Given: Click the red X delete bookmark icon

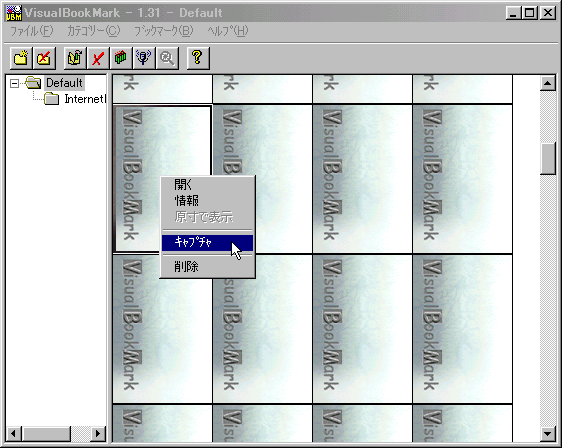Looking at the screenshot, I should [x=98, y=58].
